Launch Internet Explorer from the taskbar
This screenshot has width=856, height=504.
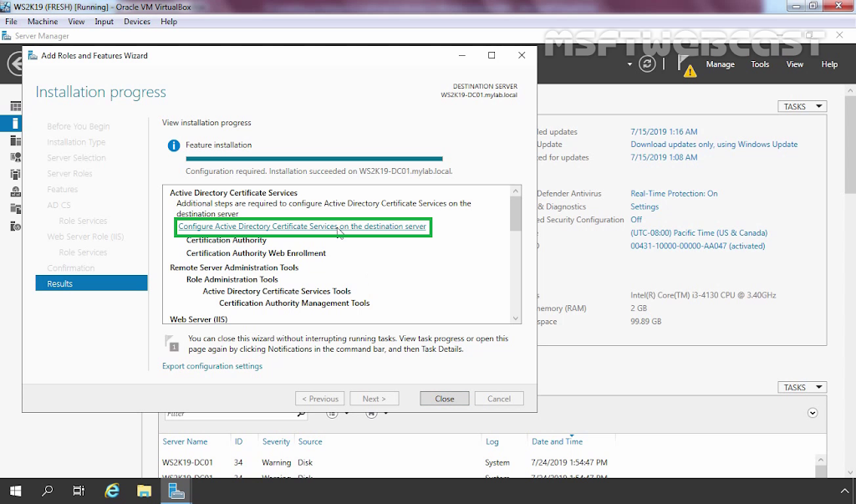(112, 491)
